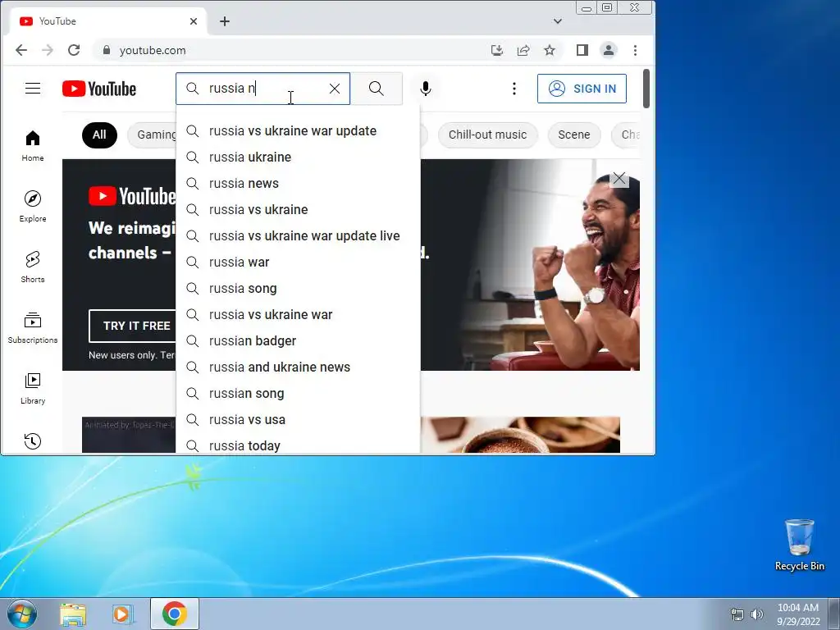This screenshot has height=630, width=840.
Task: Bookmark this tab with the star icon
Action: [x=550, y=50]
